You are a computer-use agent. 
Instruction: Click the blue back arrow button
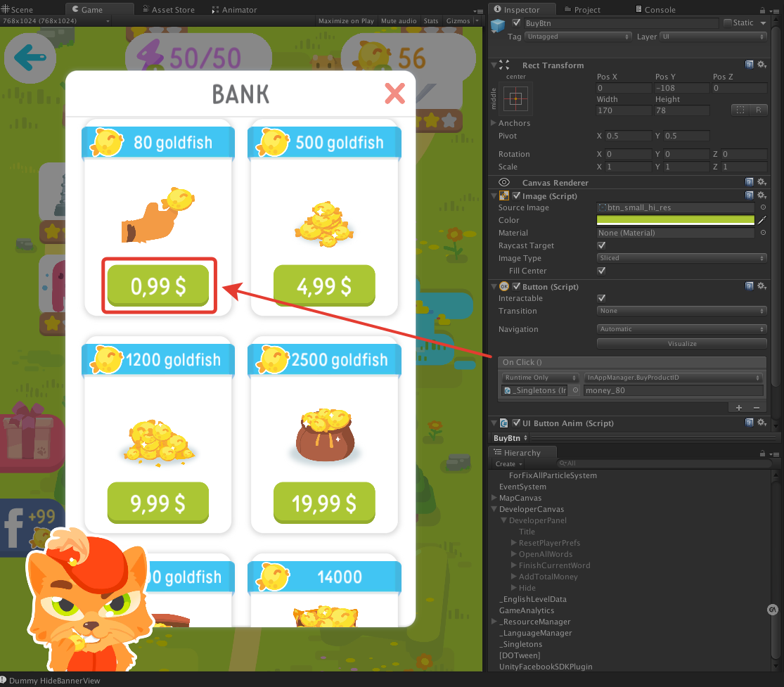pyautogui.click(x=30, y=58)
